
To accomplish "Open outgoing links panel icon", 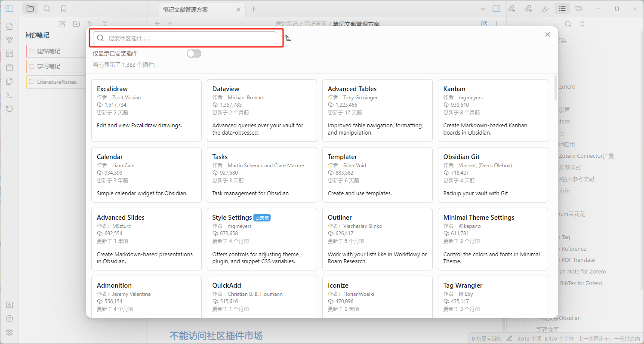I will click(x=529, y=8).
